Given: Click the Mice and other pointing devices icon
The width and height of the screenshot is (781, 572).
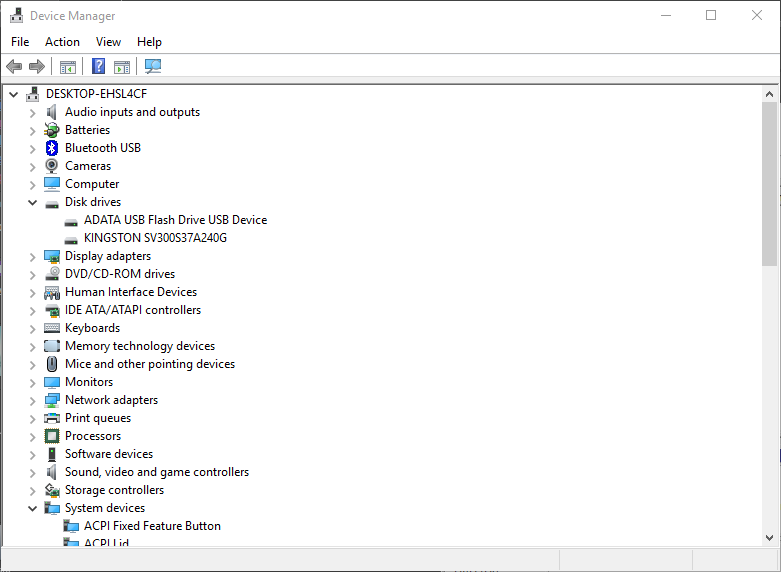Looking at the screenshot, I should tap(52, 364).
